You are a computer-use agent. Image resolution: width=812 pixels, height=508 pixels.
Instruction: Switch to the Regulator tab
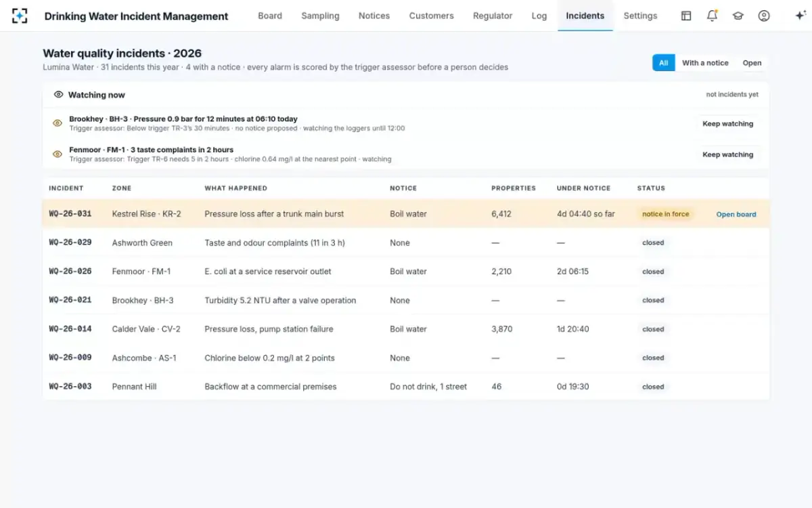[x=493, y=16]
